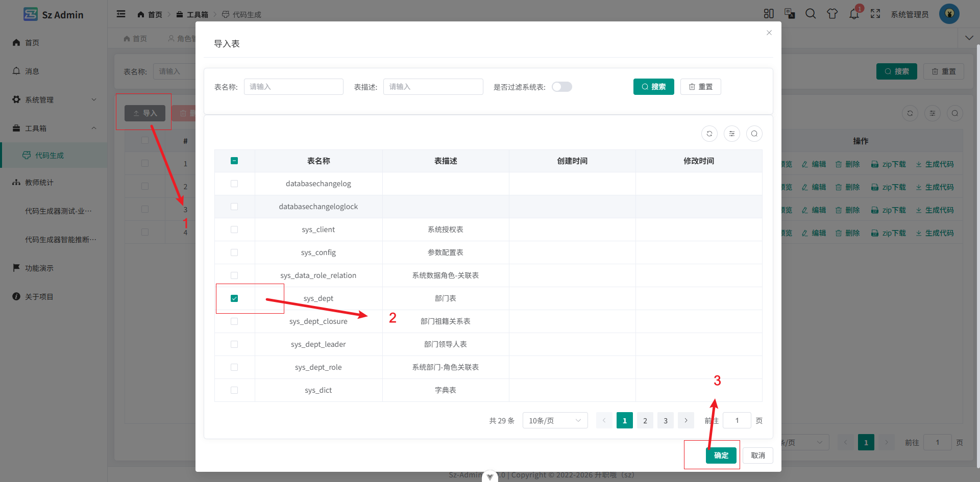Refresh the import table list icon
Image resolution: width=980 pixels, height=482 pixels.
[x=709, y=134]
